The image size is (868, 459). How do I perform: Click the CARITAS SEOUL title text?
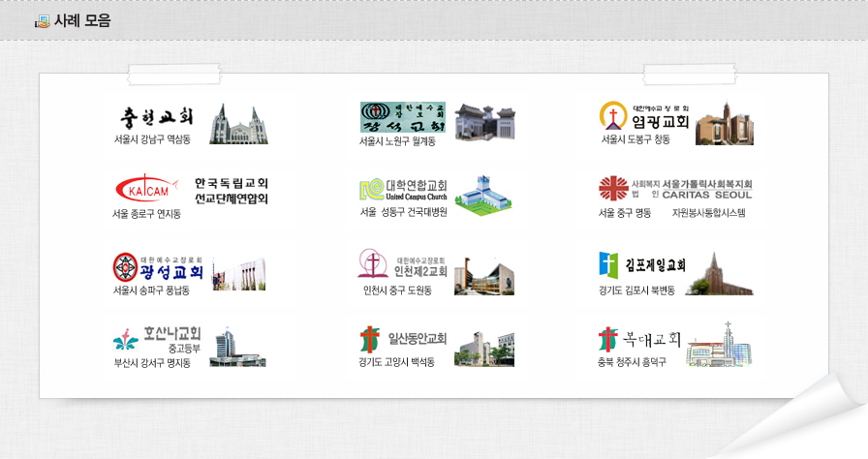[x=707, y=195]
